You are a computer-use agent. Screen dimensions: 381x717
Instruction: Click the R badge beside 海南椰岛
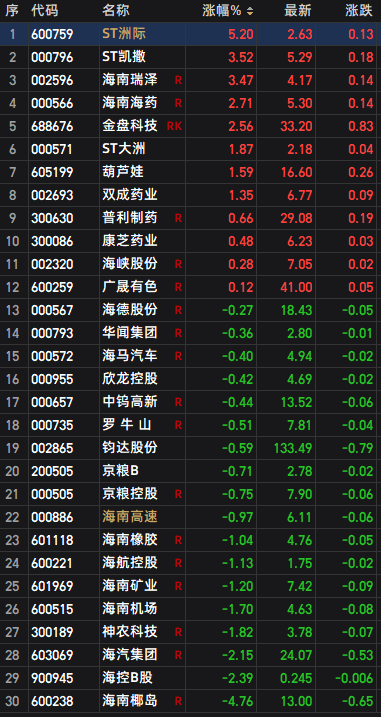coord(178,701)
